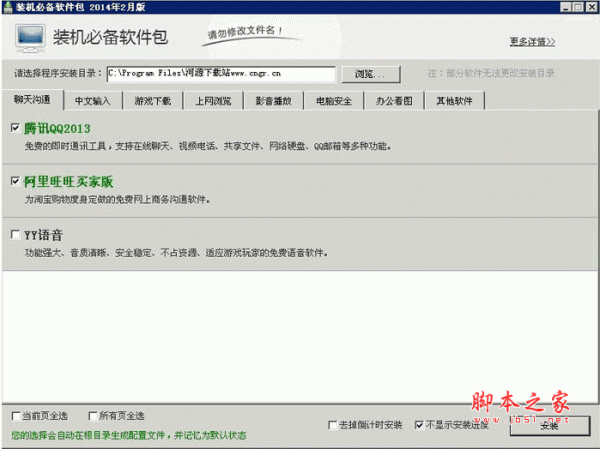Enable 当前页全选 checkbox

16,416
